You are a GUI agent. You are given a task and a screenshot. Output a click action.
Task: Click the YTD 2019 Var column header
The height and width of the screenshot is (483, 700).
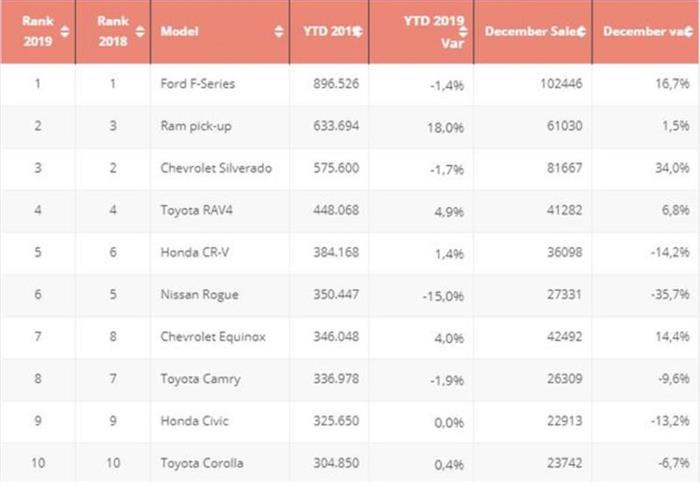tap(430, 32)
